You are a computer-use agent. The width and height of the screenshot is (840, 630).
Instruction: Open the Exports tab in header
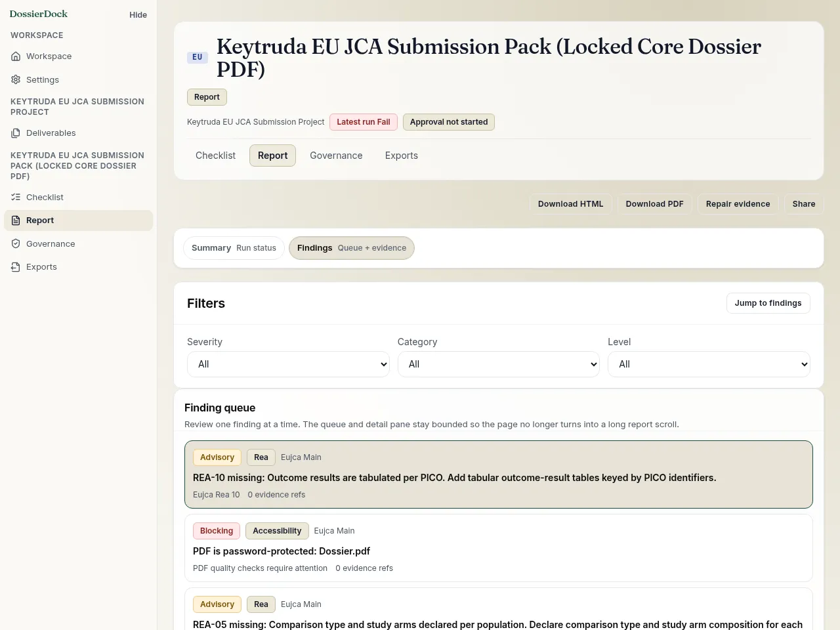tap(402, 156)
